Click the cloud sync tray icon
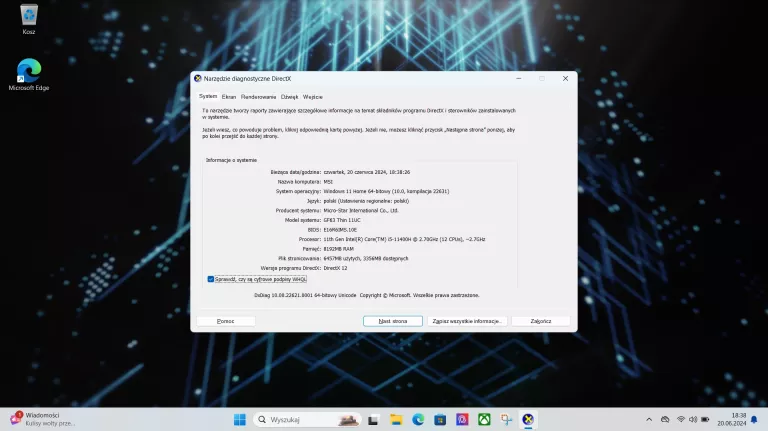768x431 pixels. pyautogui.click(x=665, y=420)
